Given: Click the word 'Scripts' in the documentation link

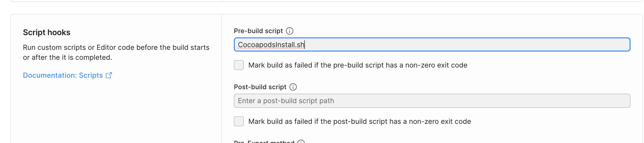Looking at the screenshot, I should click(91, 75).
